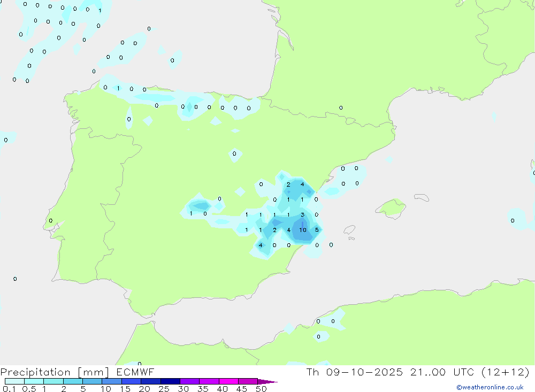Click legend scale label '50'
Image resolution: width=535 pixels, height=392 pixels.
(261, 389)
